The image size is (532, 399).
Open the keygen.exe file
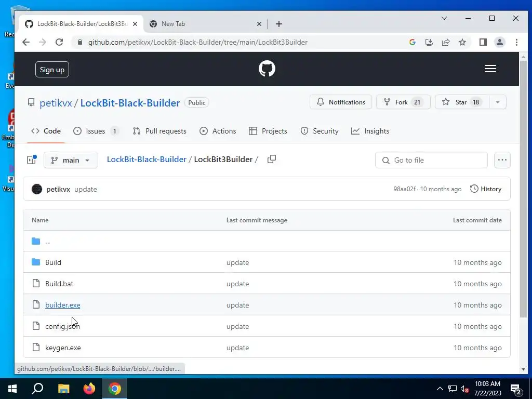tap(63, 348)
